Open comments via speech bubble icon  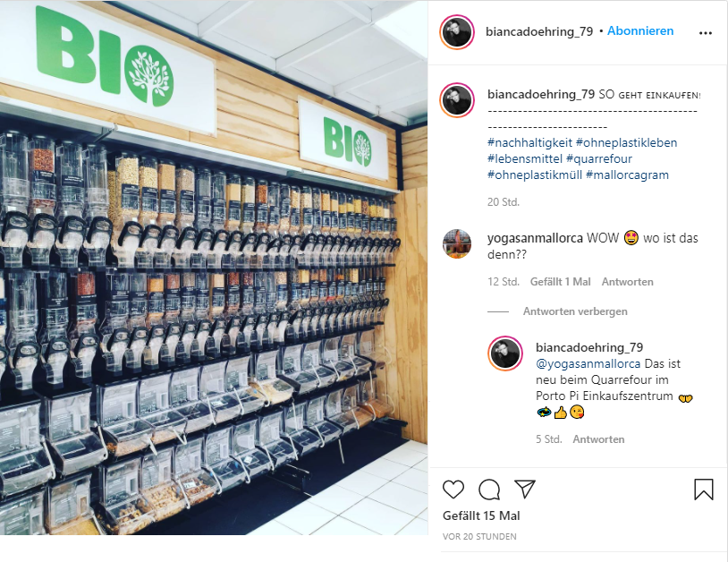489,490
